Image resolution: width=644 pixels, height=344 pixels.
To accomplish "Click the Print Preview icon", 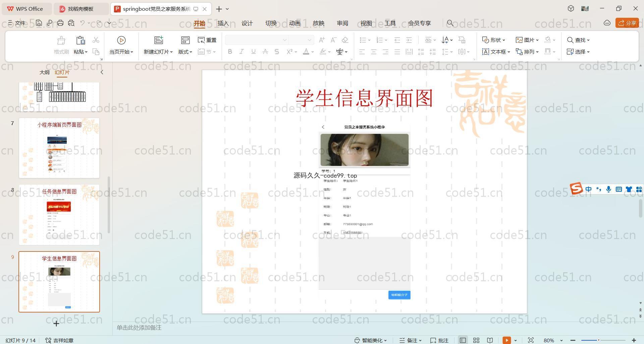I will pyautogui.click(x=71, y=23).
